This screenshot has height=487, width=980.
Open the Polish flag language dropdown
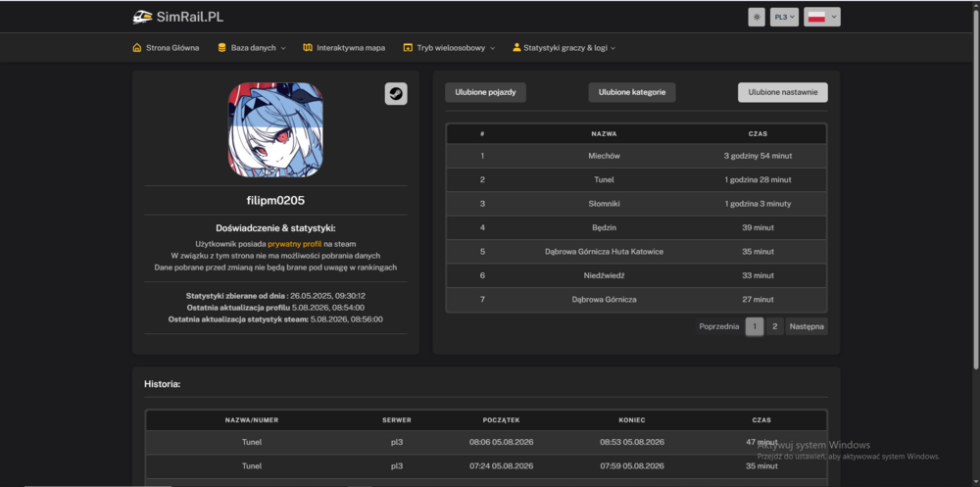[x=822, y=17]
